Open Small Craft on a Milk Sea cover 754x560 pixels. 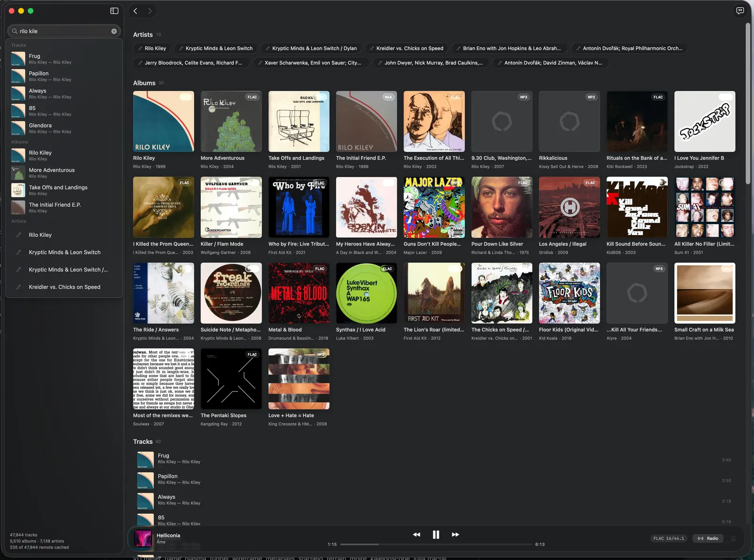(x=705, y=293)
